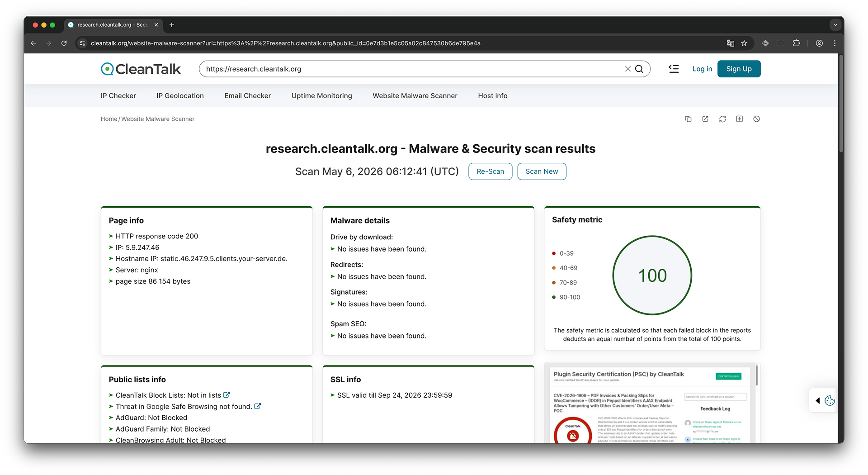Click the Drive by download heading
This screenshot has width=868, height=475.
coord(362,237)
